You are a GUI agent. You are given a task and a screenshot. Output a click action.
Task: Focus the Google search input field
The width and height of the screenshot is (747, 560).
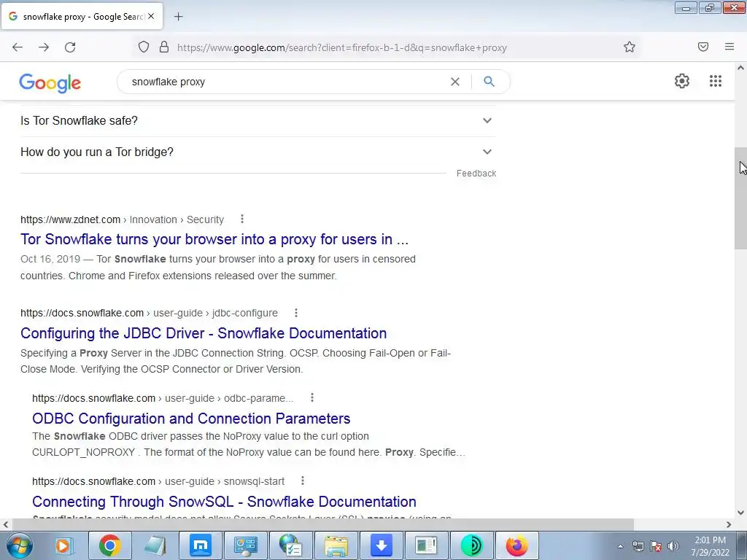click(286, 82)
